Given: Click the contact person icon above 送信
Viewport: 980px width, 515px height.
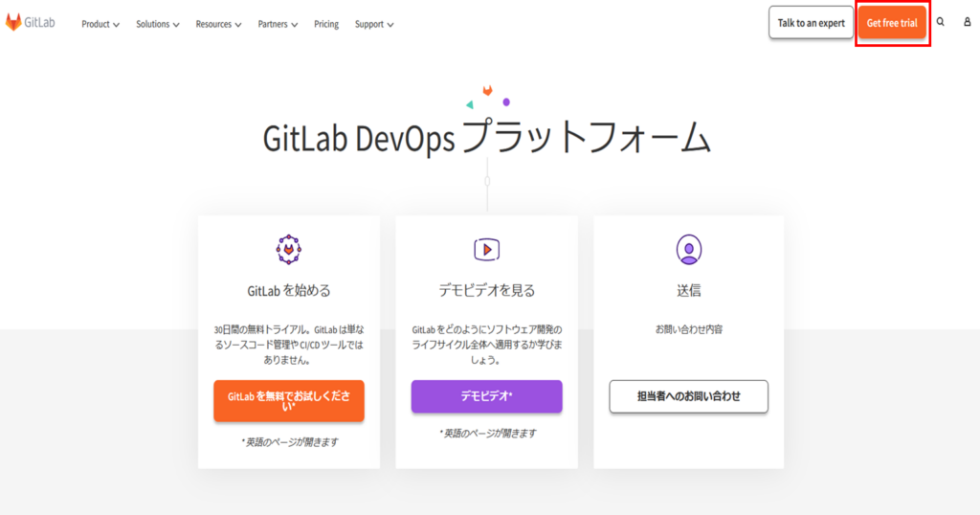Looking at the screenshot, I should click(x=689, y=250).
